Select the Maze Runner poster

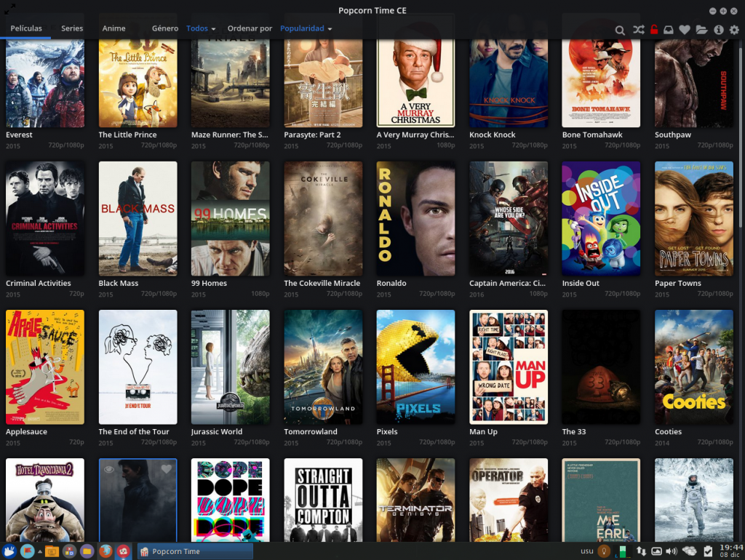[231, 83]
